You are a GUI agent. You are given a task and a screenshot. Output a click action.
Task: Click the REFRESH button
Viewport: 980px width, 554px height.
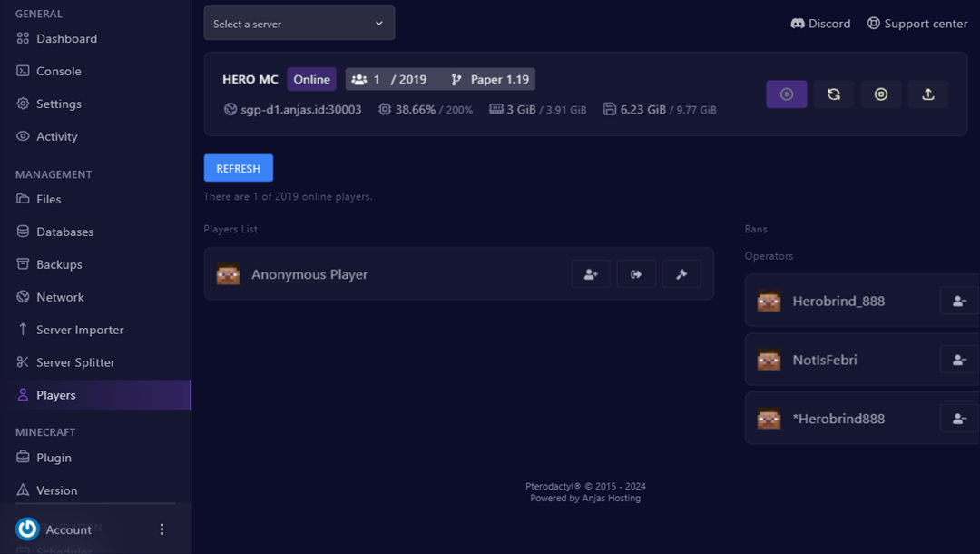tap(238, 168)
